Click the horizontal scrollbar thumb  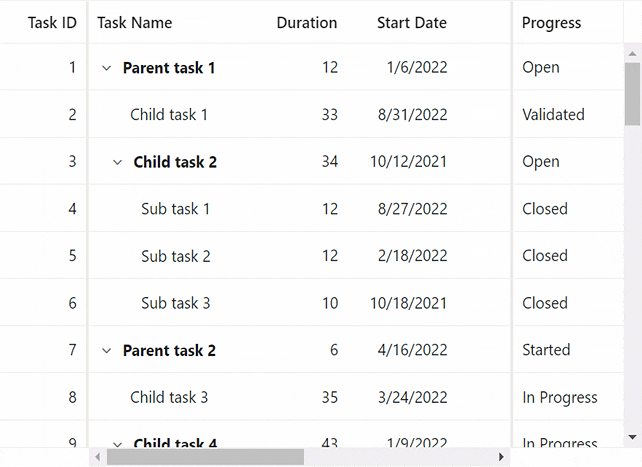point(205,457)
